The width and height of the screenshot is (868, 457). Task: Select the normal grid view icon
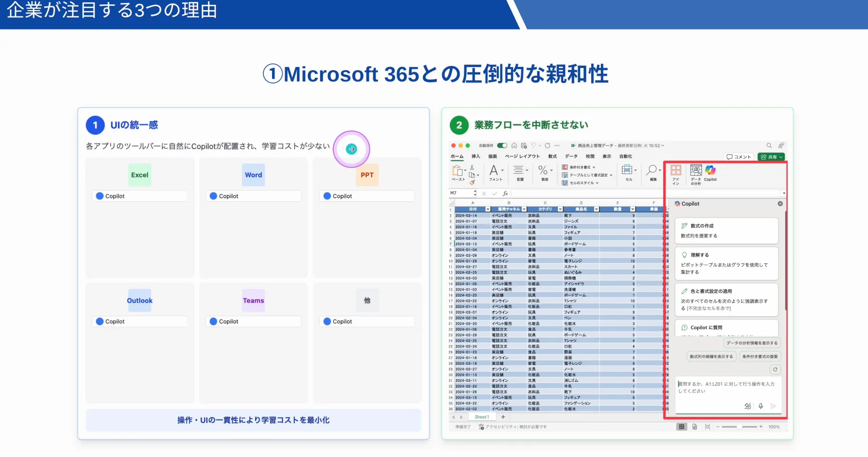pyautogui.click(x=681, y=427)
